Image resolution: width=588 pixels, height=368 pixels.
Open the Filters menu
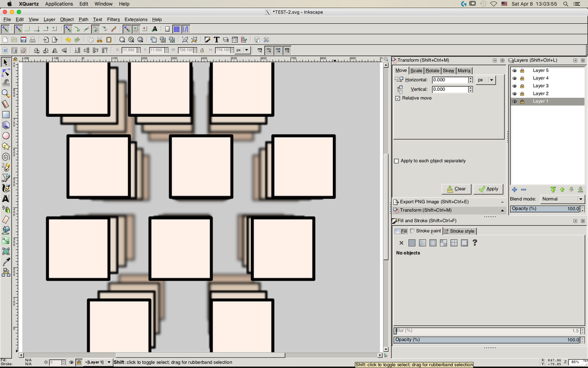(113, 19)
